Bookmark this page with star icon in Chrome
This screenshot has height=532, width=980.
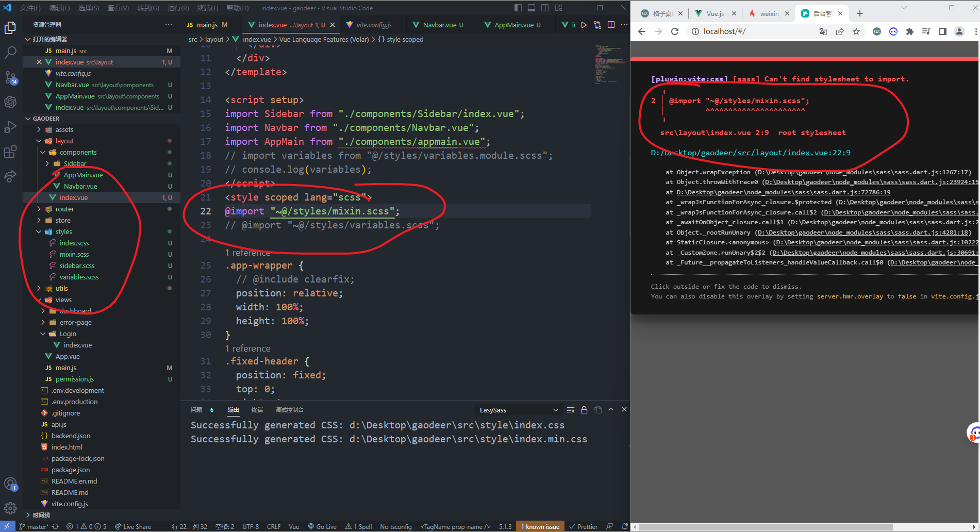point(856,31)
